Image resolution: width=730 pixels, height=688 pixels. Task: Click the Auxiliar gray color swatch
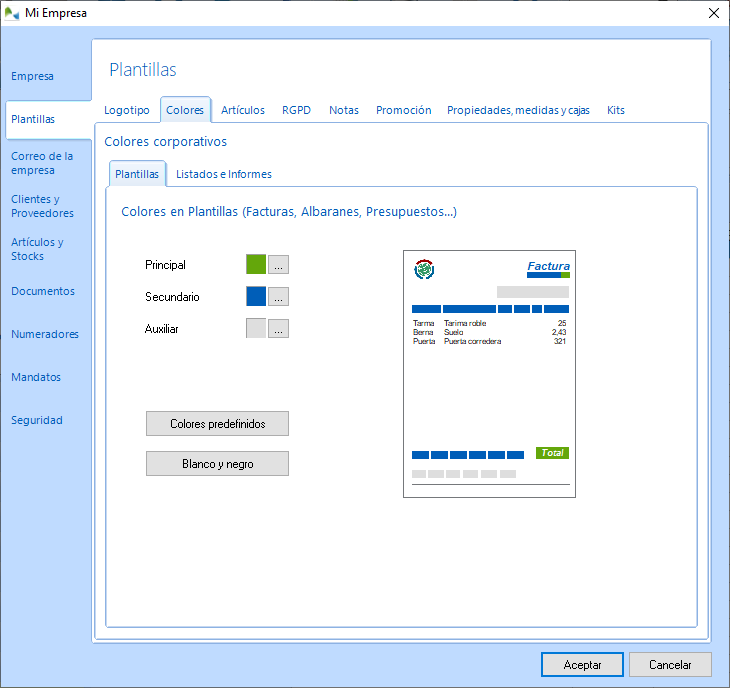click(256, 328)
